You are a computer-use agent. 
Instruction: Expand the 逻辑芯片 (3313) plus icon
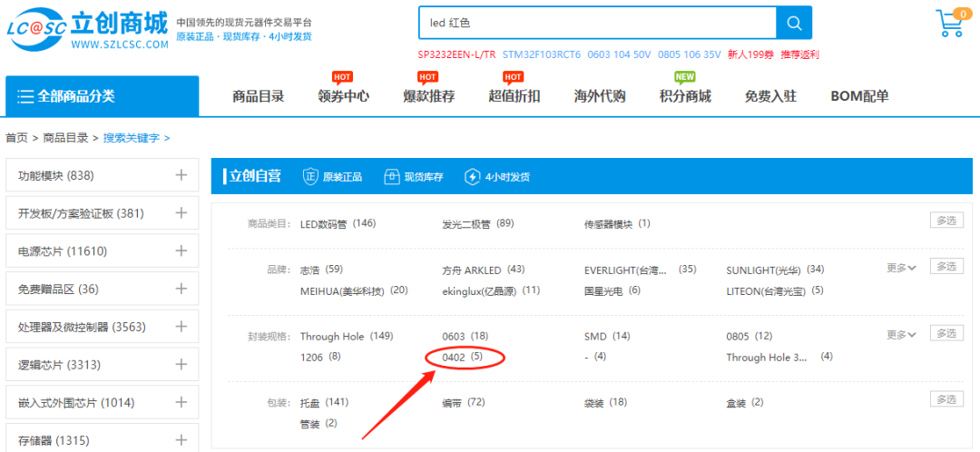[181, 365]
